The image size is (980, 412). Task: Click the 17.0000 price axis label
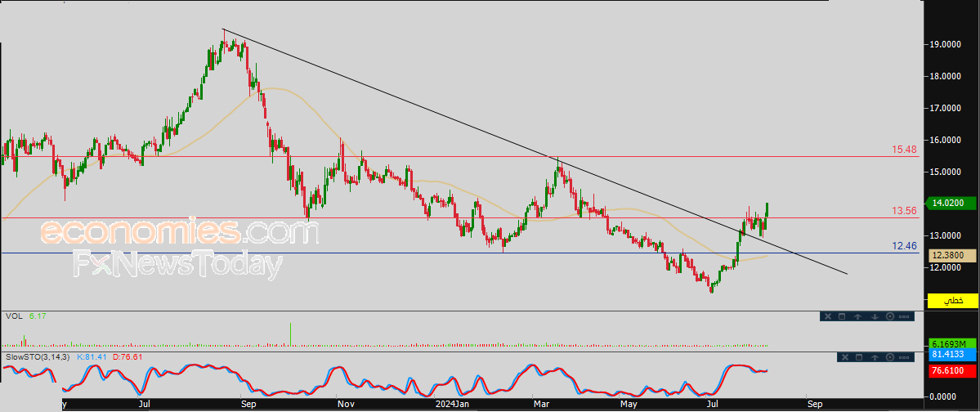click(x=946, y=108)
